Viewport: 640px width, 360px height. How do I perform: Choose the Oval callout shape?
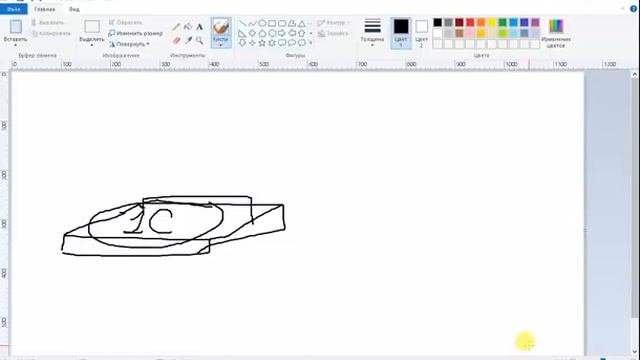[x=291, y=42]
